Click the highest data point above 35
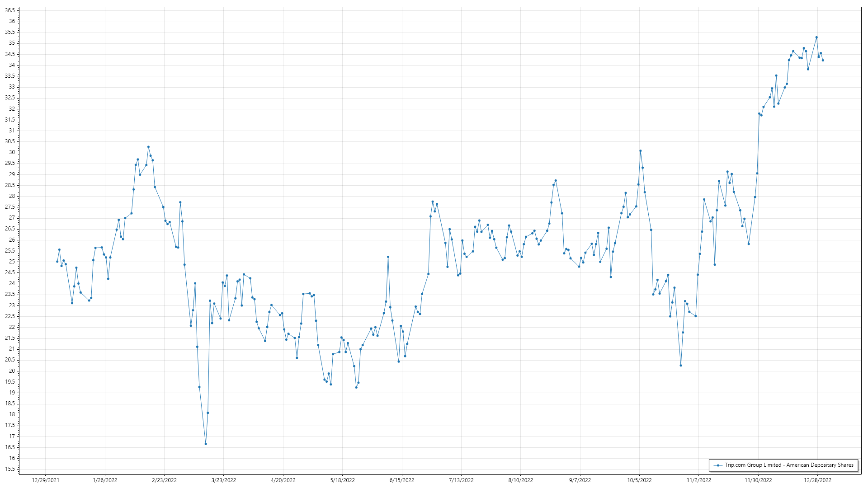 816,38
